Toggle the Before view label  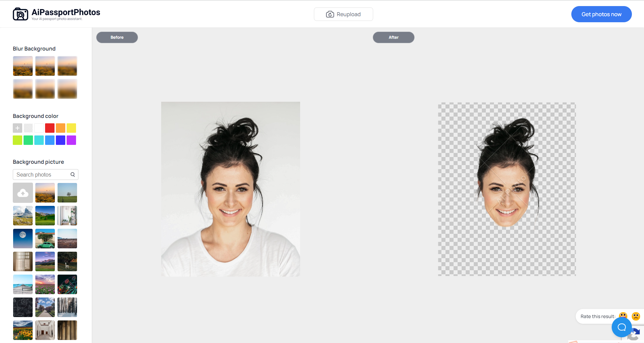pyautogui.click(x=117, y=37)
